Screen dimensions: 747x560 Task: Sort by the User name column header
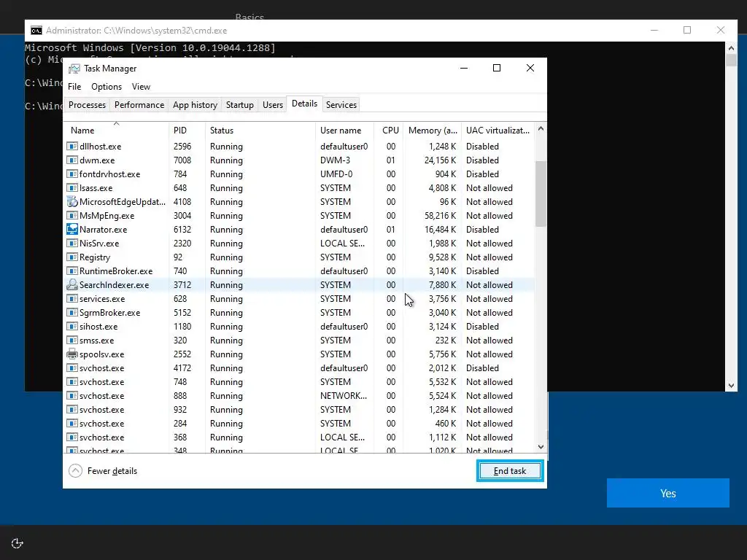click(344, 130)
